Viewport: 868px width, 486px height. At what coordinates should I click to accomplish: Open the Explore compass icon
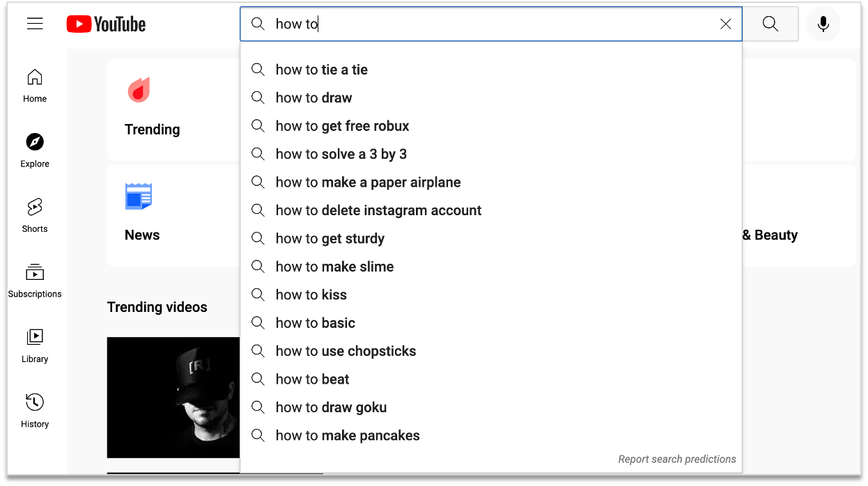(x=35, y=142)
